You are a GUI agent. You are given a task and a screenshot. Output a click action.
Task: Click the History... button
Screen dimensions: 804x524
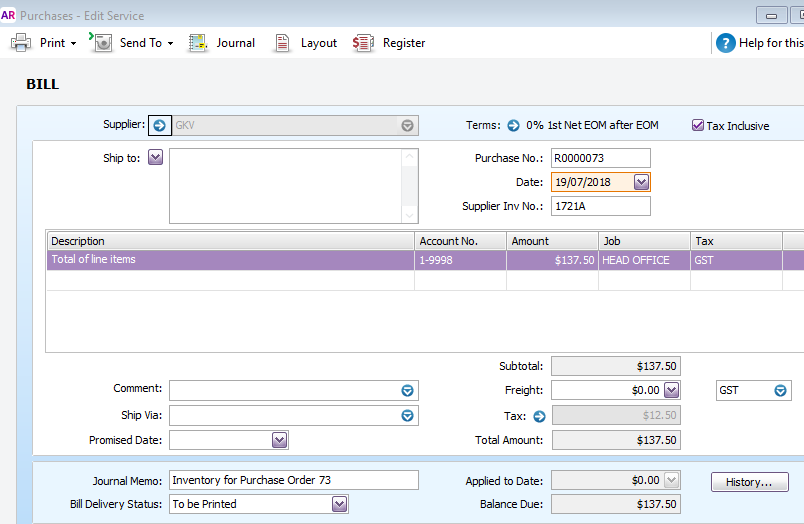pos(749,482)
